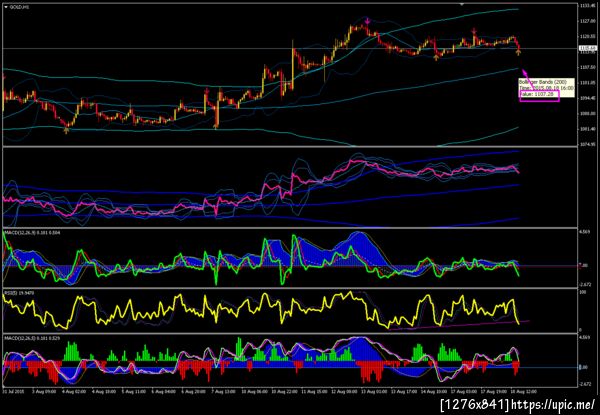
Task: Click the 100 level on the RSI scale
Action: click(584, 293)
